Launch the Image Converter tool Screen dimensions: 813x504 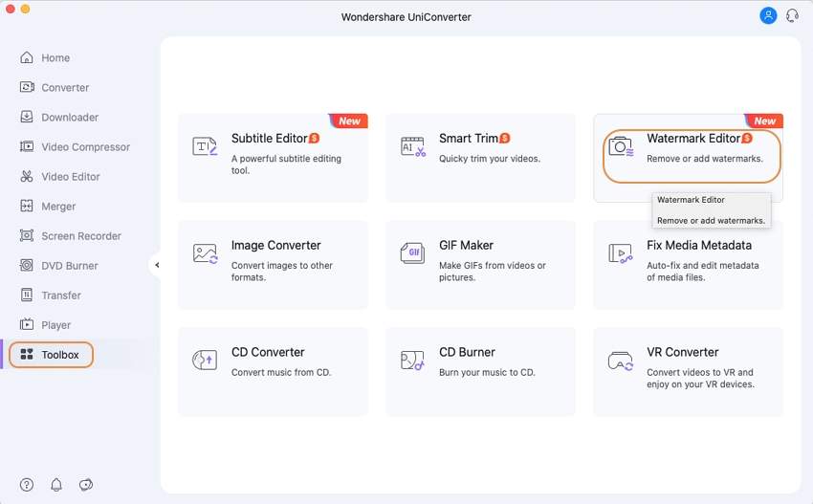click(x=273, y=264)
